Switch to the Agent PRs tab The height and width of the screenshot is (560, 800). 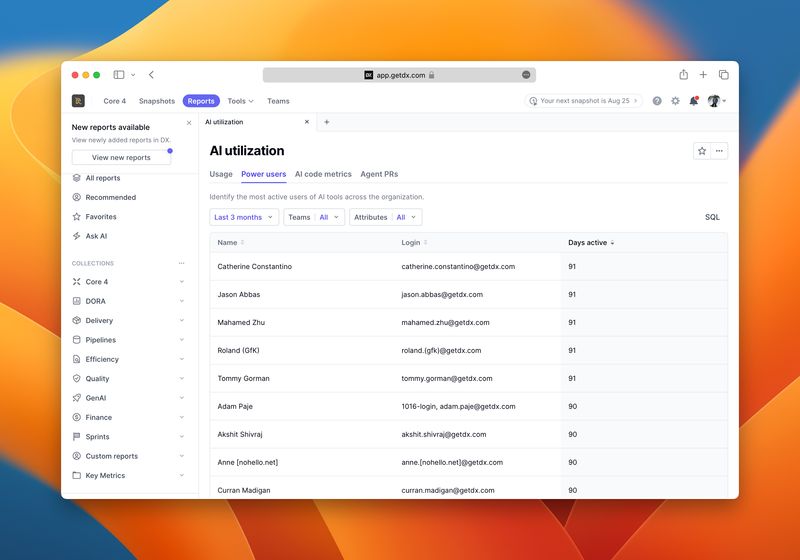379,174
